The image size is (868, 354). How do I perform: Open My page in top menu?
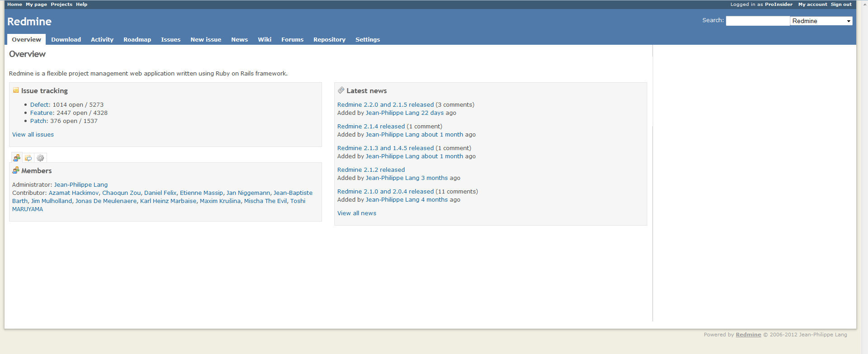36,4
